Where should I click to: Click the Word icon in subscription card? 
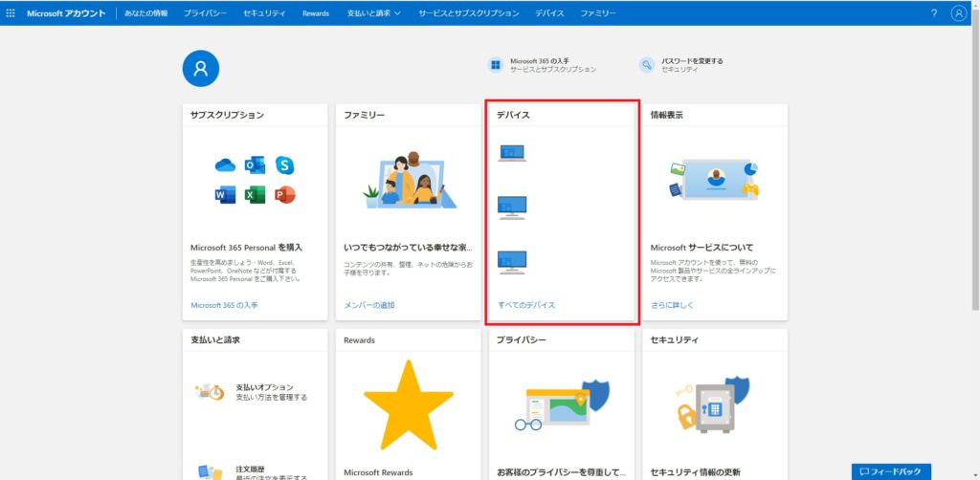[225, 195]
